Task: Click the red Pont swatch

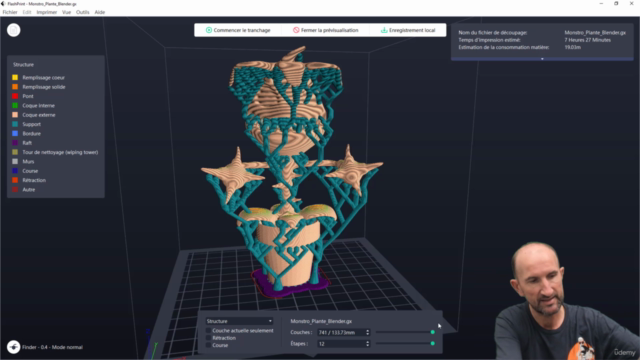Action: (x=15, y=96)
